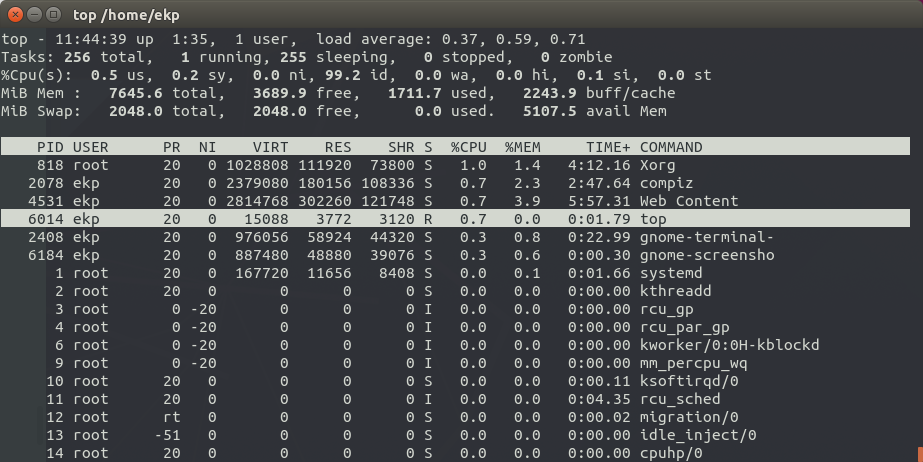
Task: Click the '99.2 id' CPU idle value
Action: tap(360, 75)
